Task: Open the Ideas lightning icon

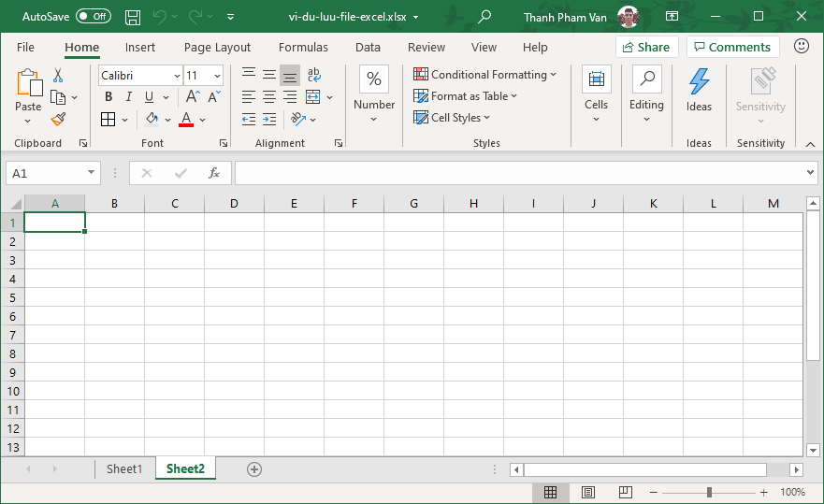Action: click(699, 81)
